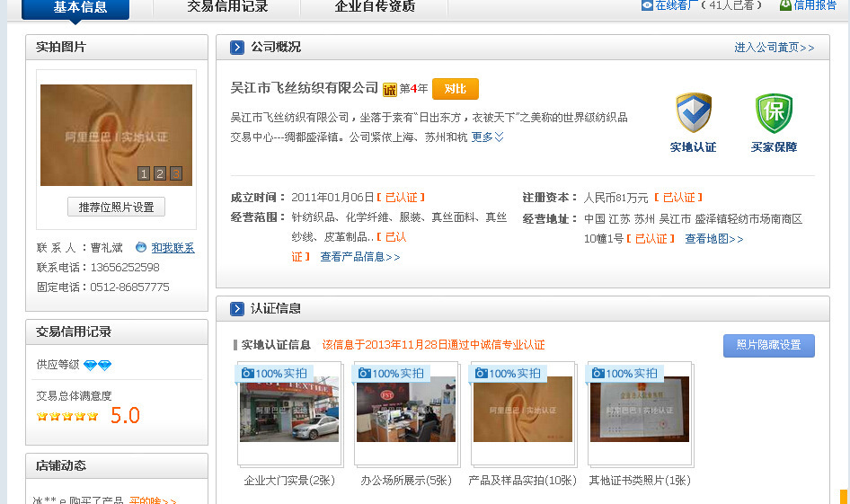Click the 产品及样品实拍(10张) caption
This screenshot has height=504, width=850.
[523, 481]
